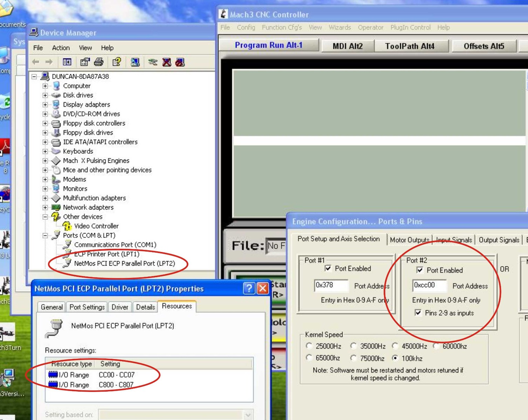Collapse the Ports (COM & LPT) node

(x=45, y=236)
